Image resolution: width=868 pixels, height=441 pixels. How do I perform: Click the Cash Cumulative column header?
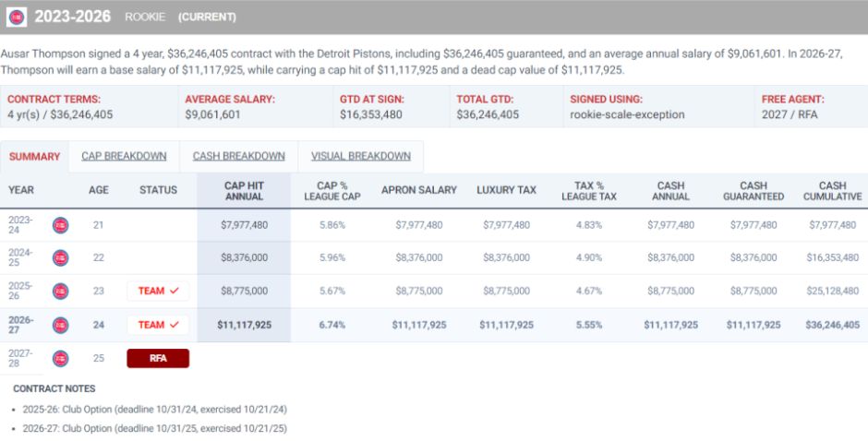point(833,191)
